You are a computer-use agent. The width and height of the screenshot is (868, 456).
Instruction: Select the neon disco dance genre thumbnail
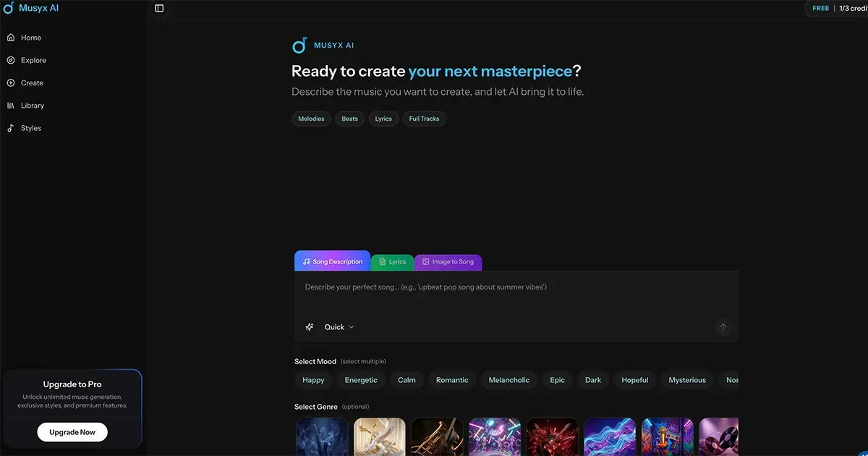click(495, 436)
